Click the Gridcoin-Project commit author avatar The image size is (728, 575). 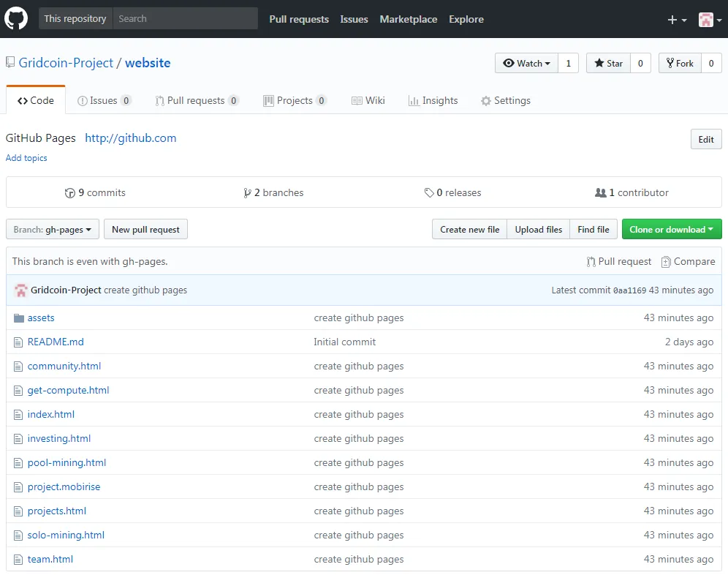click(20, 290)
